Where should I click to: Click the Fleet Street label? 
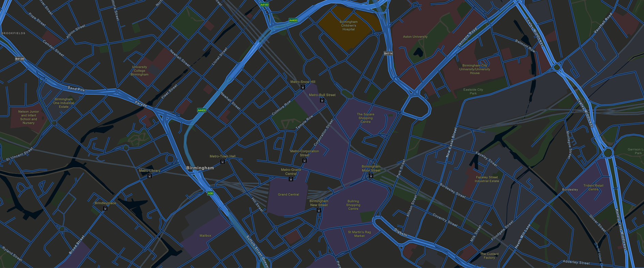169,92
